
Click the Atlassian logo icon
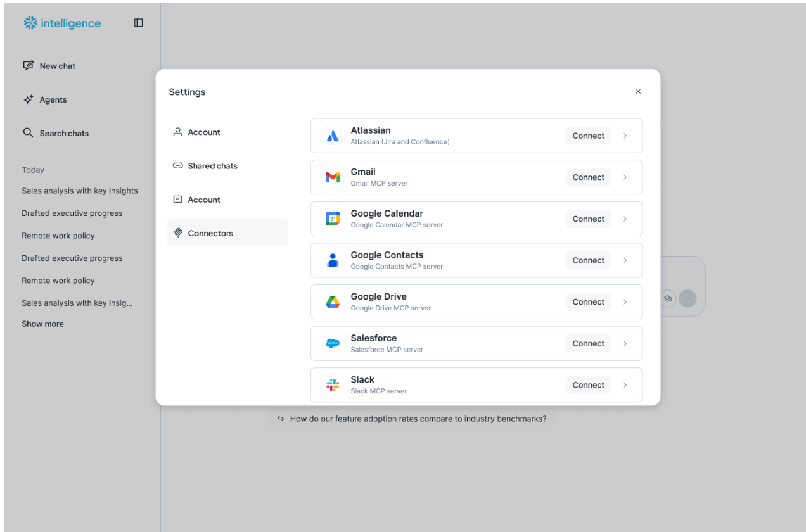click(333, 136)
